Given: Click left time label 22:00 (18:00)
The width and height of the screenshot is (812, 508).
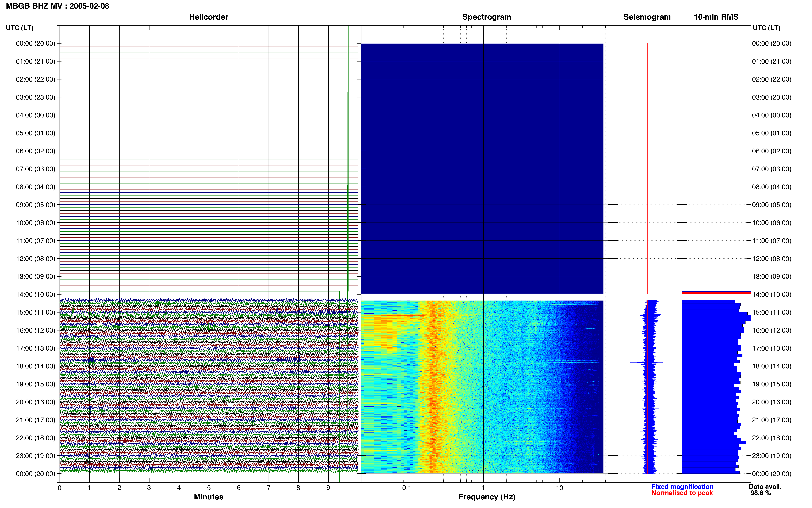Looking at the screenshot, I should coord(36,438).
